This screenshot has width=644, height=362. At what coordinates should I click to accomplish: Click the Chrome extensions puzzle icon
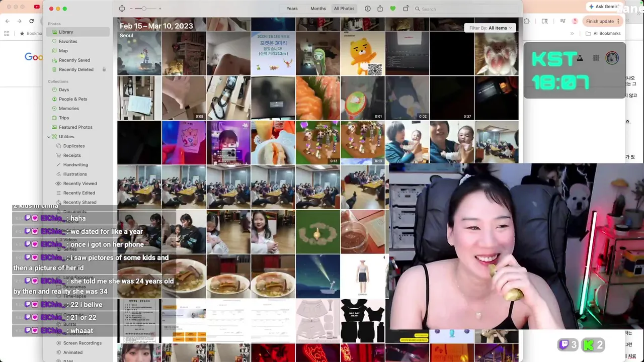click(527, 21)
